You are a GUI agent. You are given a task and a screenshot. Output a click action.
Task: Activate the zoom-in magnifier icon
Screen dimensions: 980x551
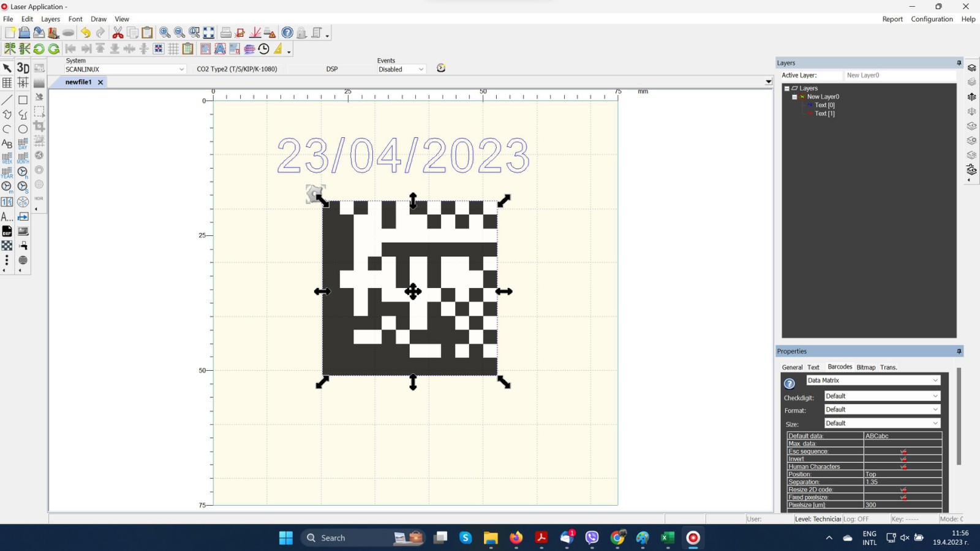point(165,32)
